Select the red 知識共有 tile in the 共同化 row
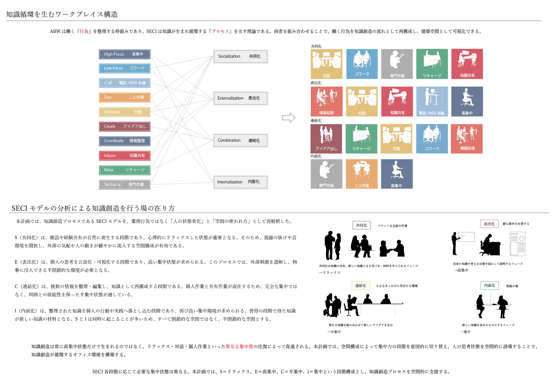The width and height of the screenshot is (555, 392). [x=467, y=64]
